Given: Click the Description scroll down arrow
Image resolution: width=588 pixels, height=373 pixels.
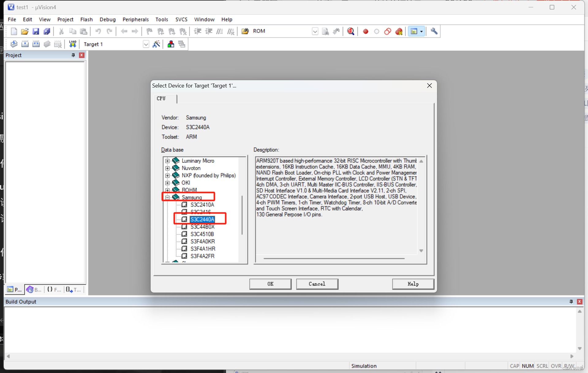Looking at the screenshot, I should (x=421, y=251).
